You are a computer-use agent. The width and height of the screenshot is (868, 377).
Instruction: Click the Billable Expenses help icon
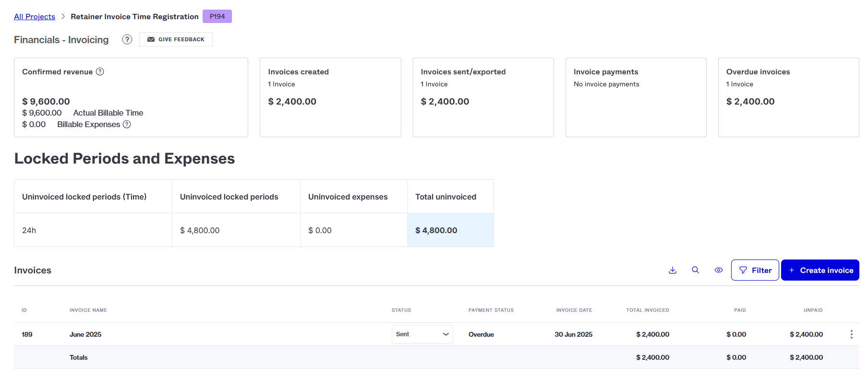click(x=127, y=124)
